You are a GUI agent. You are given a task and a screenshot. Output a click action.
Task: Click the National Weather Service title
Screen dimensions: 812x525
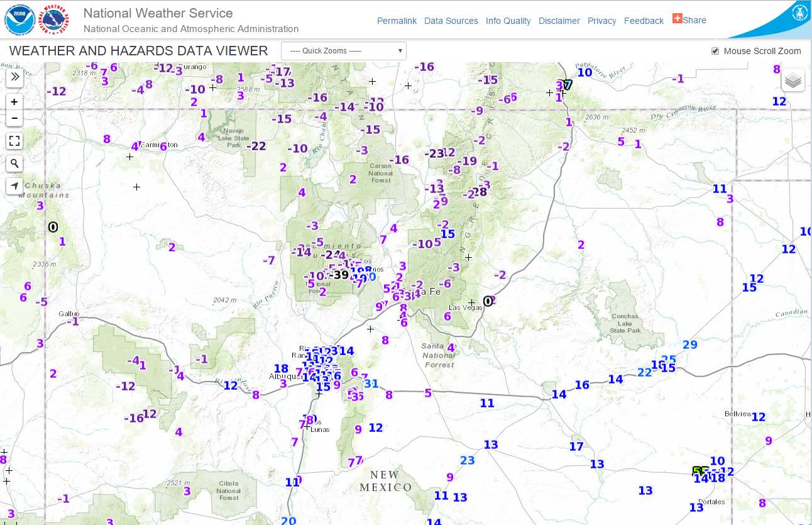pos(158,13)
